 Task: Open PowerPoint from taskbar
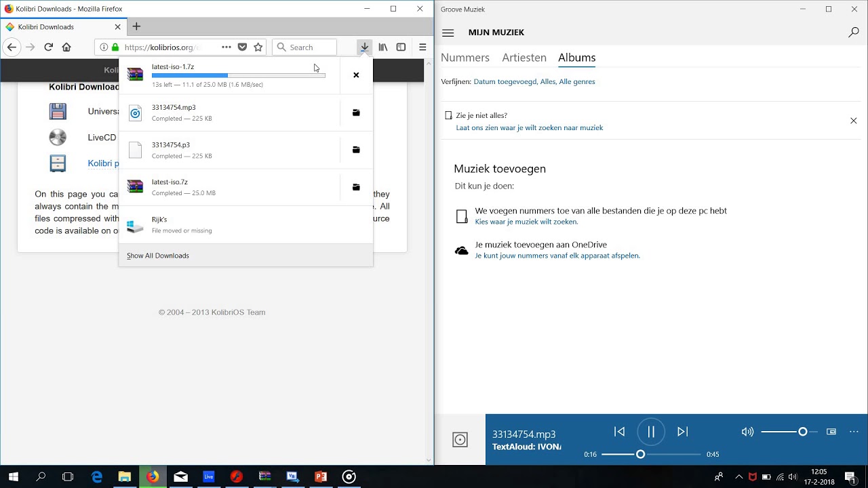321,477
